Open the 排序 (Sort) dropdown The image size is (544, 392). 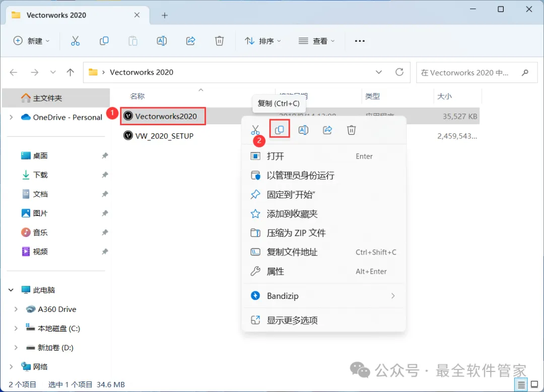click(262, 41)
